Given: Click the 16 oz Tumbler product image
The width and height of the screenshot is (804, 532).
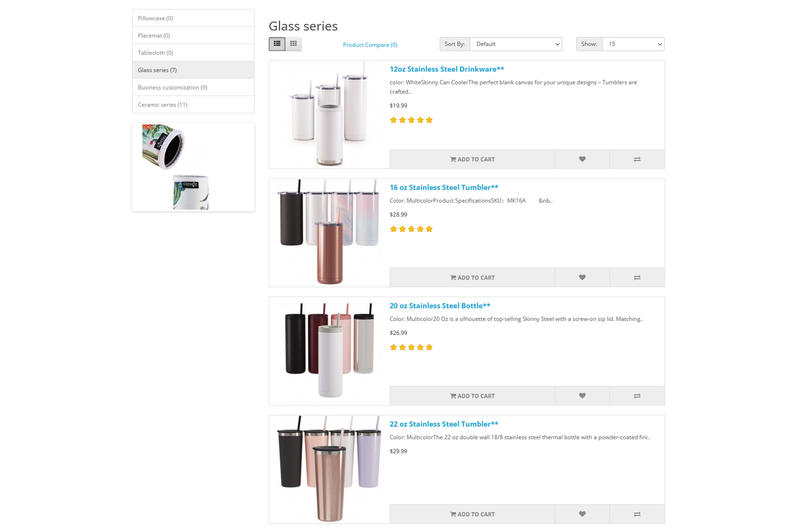Looking at the screenshot, I should point(330,232).
